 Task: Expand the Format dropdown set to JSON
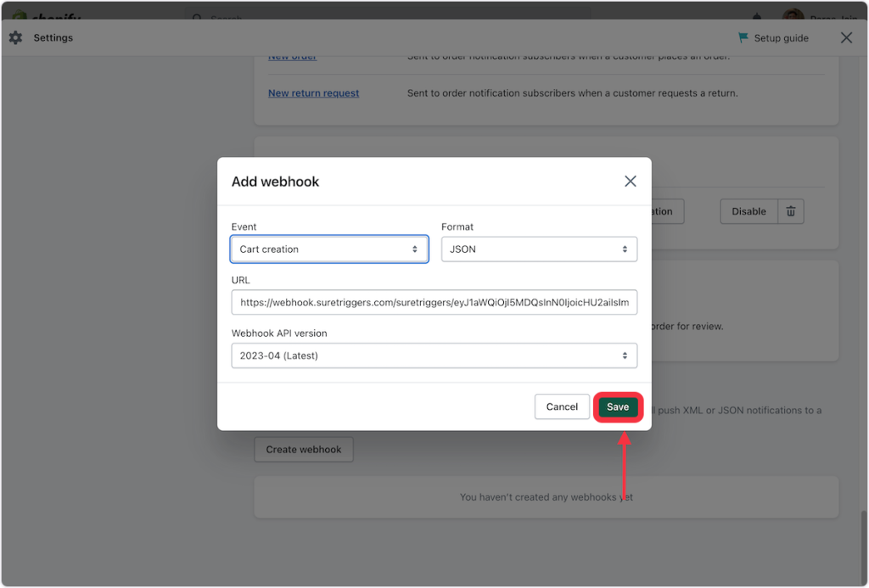539,249
